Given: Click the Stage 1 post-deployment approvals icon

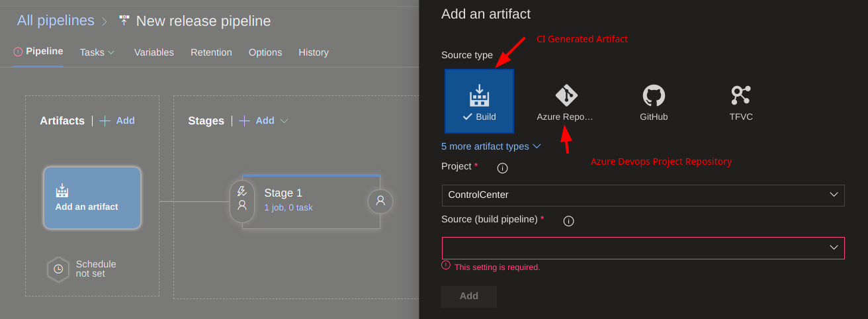Looking at the screenshot, I should coord(380,201).
